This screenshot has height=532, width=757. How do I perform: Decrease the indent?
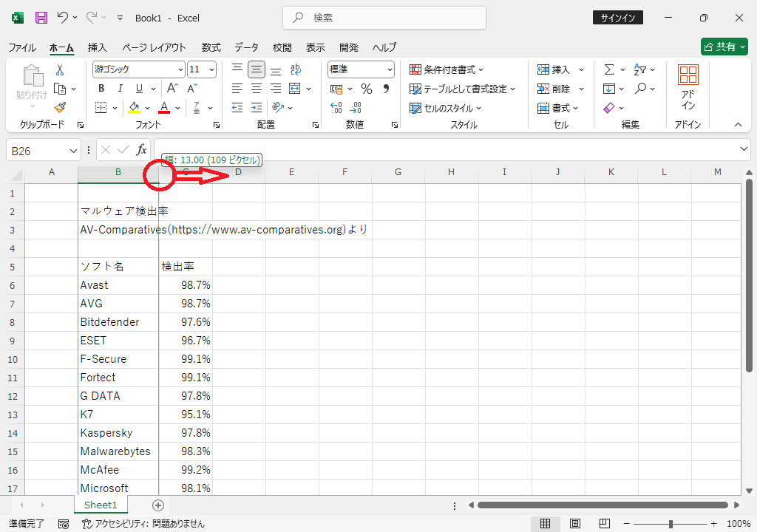237,108
